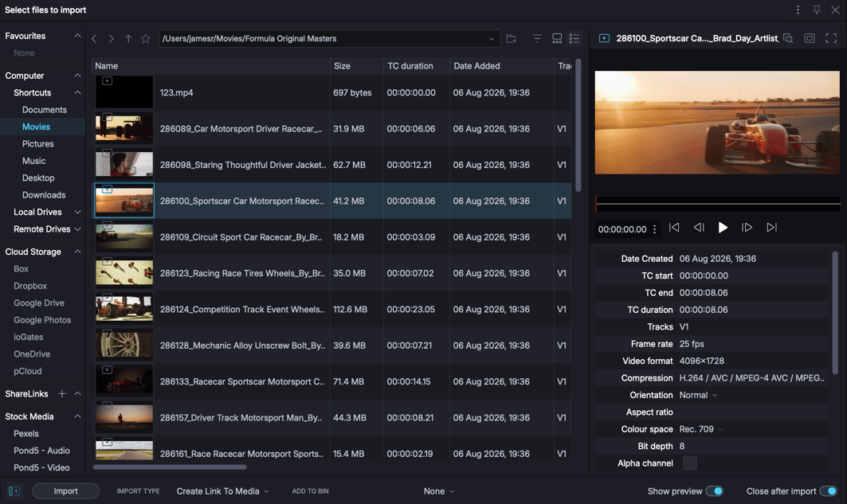Screen dimensions: 847x504
Task: Click the horizontal scrollbar of file list
Action: [170, 467]
